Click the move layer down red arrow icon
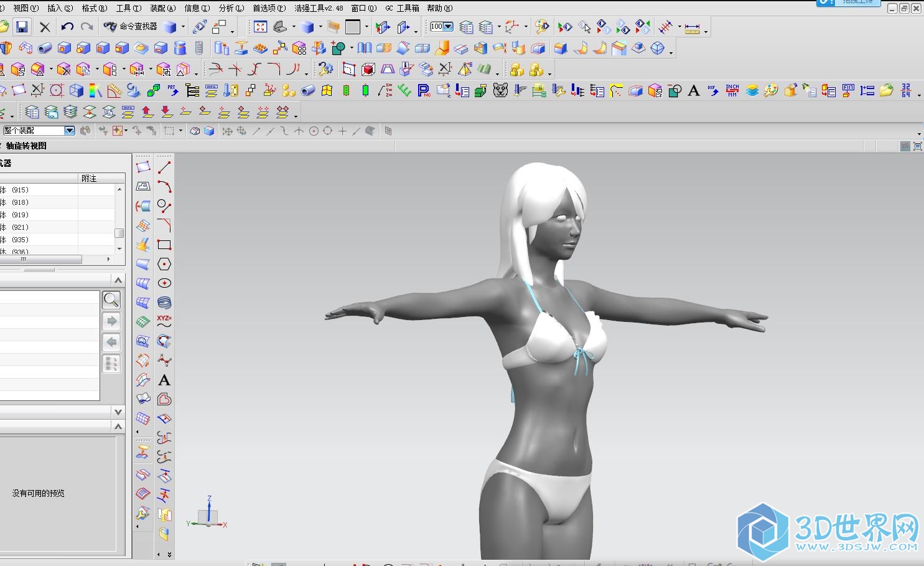 [x=166, y=112]
